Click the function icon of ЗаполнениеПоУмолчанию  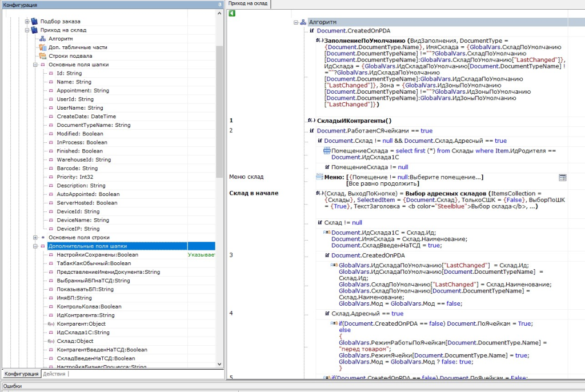tap(320, 41)
